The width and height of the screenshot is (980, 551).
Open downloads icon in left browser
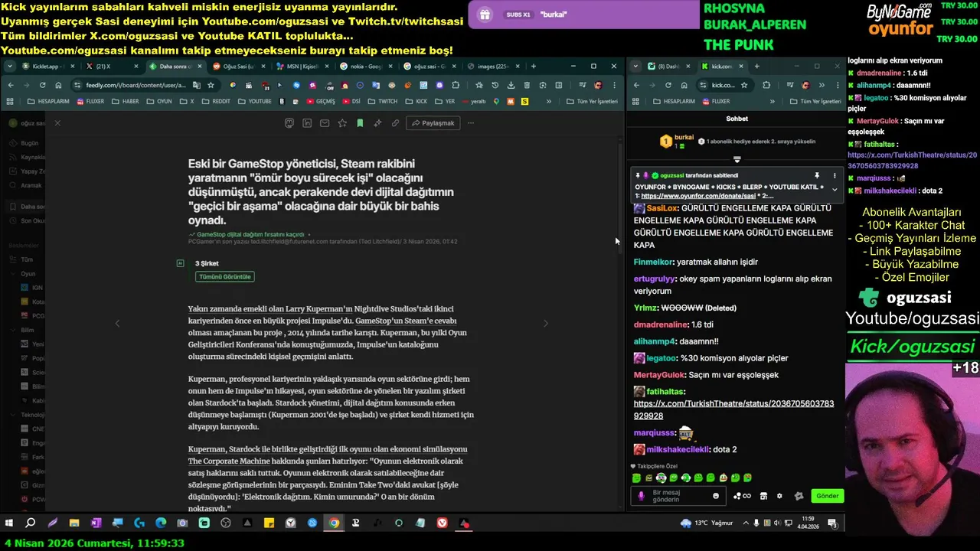tap(510, 85)
